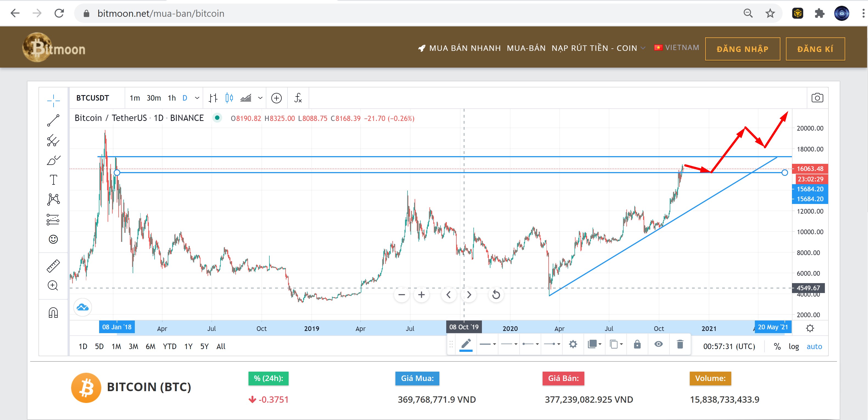Select the 1m interval
The image size is (868, 420).
(x=135, y=98)
